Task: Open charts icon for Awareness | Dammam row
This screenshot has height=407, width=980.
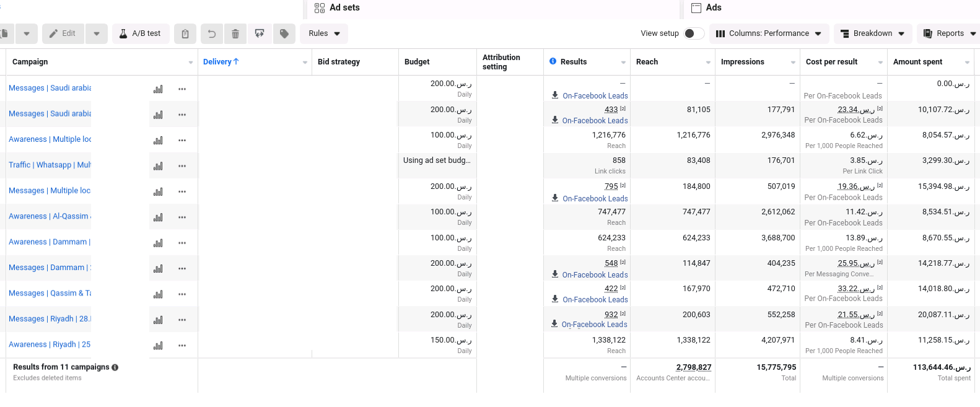Action: pyautogui.click(x=158, y=243)
